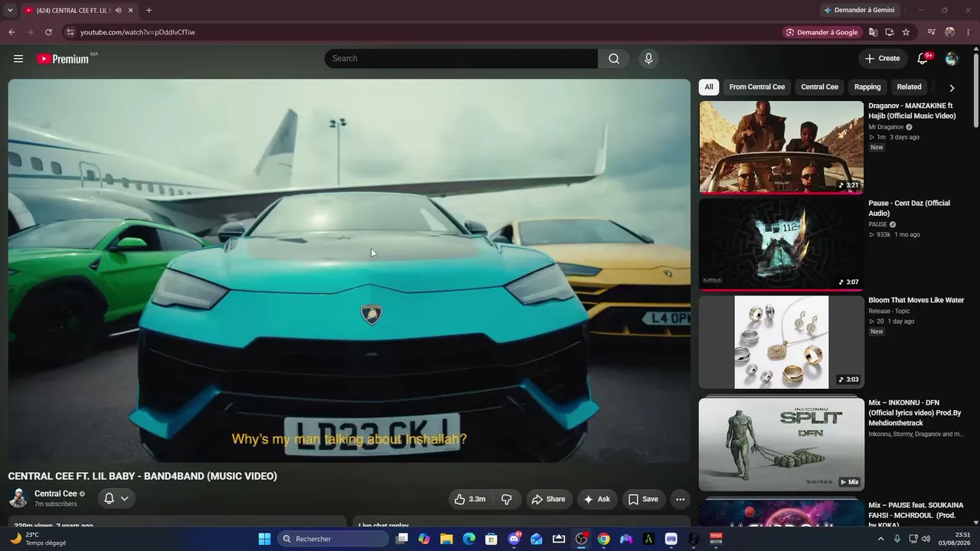Open Microsoft Store from the taskbar
Screen dimensions: 980x551
click(492, 539)
